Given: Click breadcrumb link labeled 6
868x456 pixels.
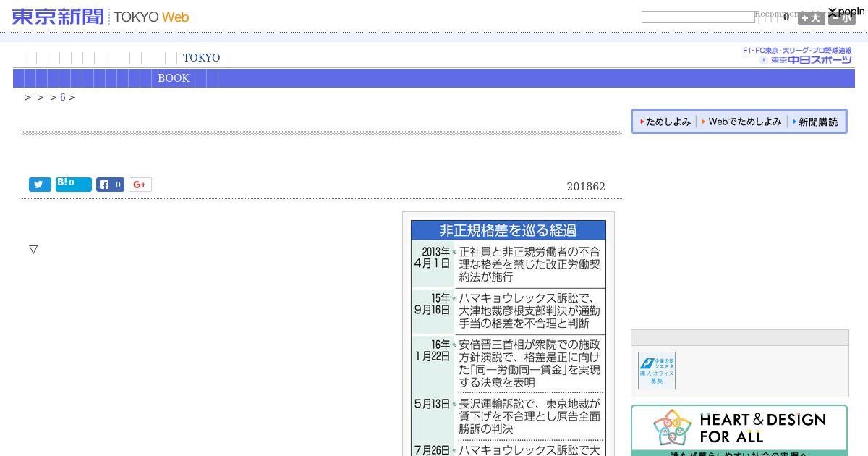Looking at the screenshot, I should (63, 98).
